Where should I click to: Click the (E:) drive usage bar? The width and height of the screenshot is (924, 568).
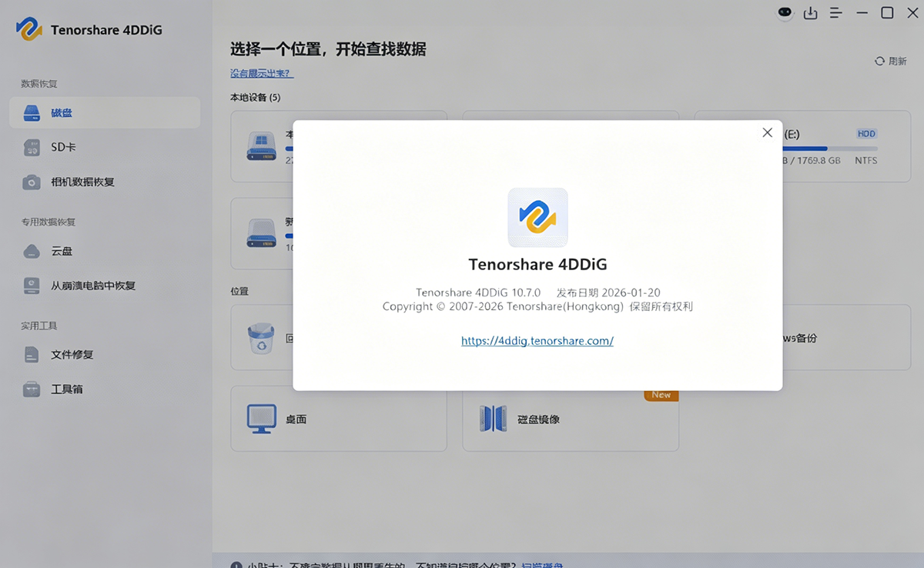[x=831, y=149]
